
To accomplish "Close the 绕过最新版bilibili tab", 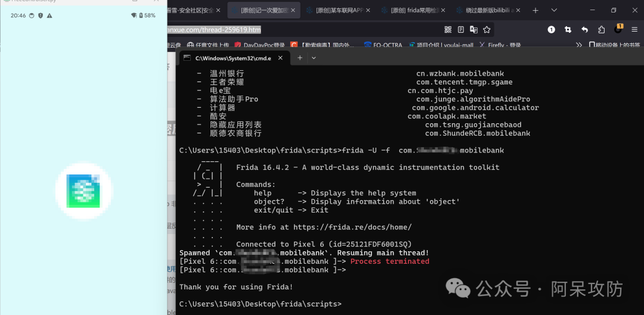I will tap(518, 10).
